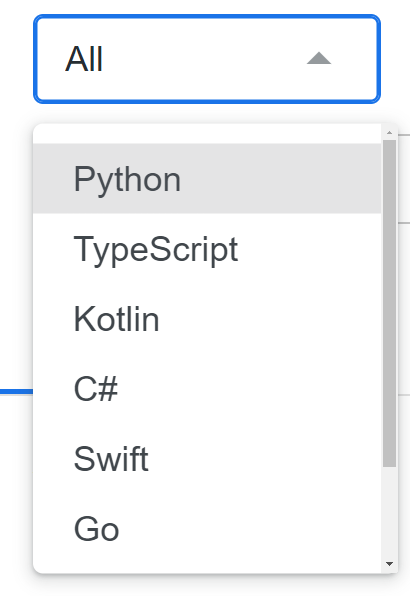410x596 pixels.
Task: Pick the Kotlin option
Action: coord(207,319)
